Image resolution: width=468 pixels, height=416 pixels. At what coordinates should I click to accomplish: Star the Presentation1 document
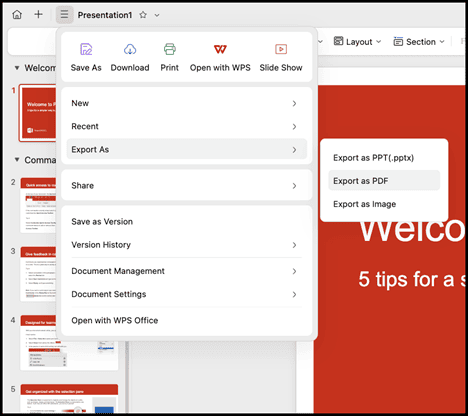[143, 15]
